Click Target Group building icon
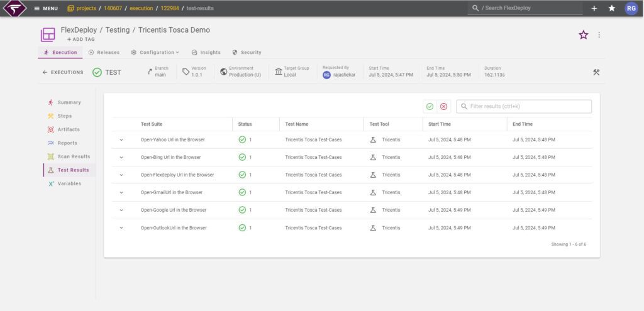Screen dimensions: 644x311 click(x=279, y=72)
